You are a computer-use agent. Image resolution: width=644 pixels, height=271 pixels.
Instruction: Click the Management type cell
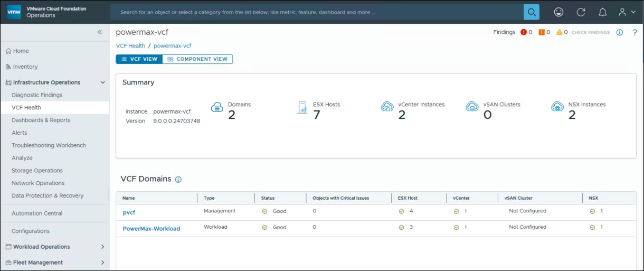[220, 211]
